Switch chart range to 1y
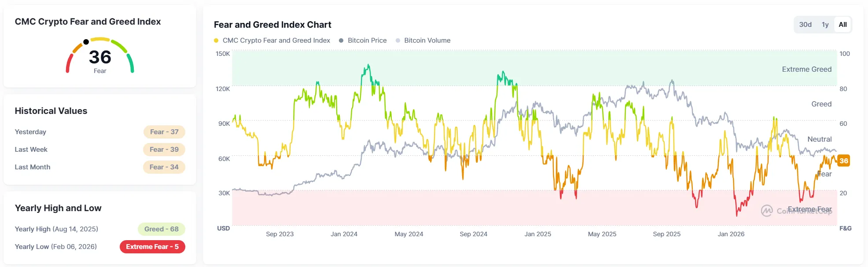 click(x=825, y=25)
